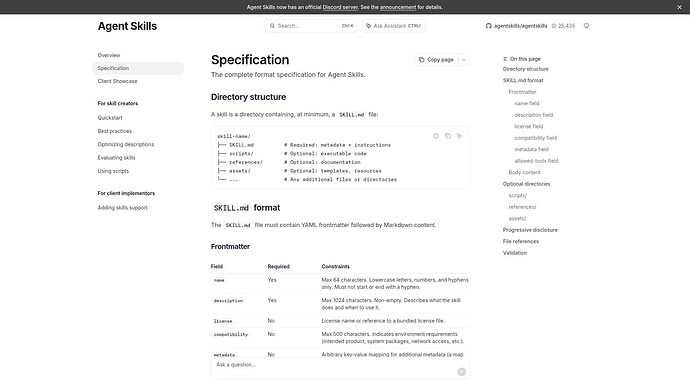690x388 pixels.
Task: Open the Discord server link
Action: coord(340,7)
